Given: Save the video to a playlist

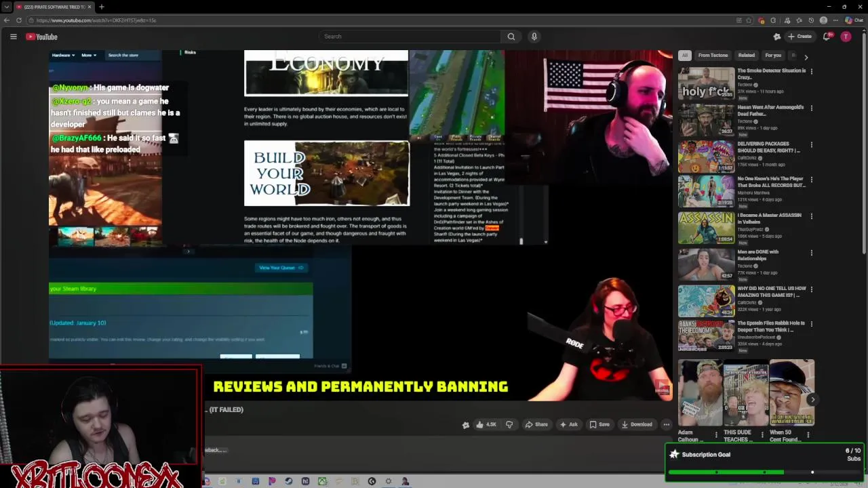Looking at the screenshot, I should coord(599,424).
